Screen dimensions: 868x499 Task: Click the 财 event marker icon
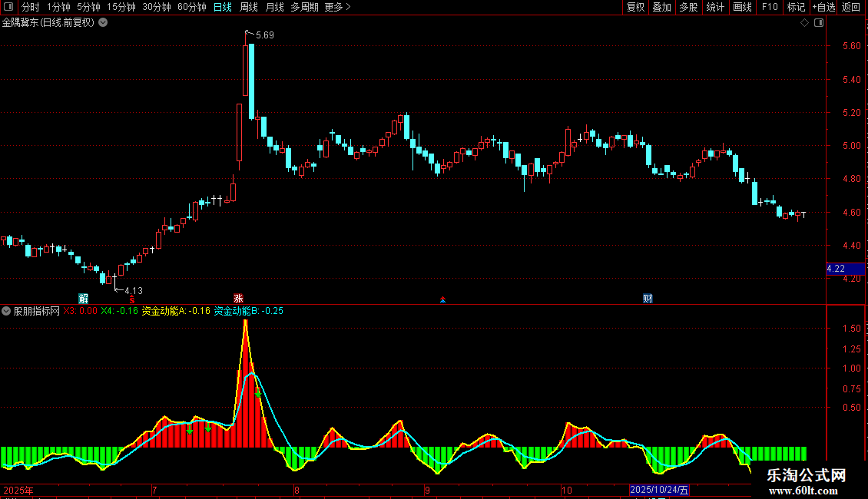tap(648, 299)
